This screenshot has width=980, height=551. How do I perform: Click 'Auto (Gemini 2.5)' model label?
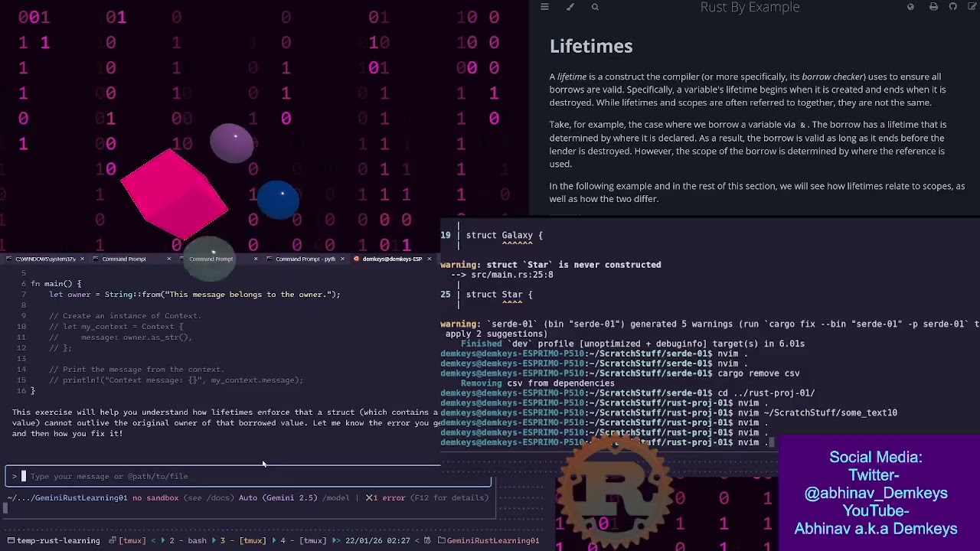278,497
